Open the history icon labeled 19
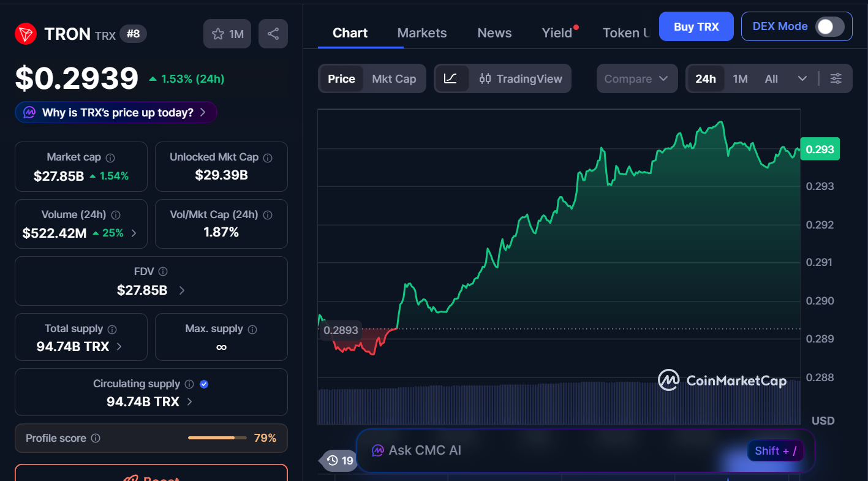This screenshot has height=481, width=868. click(x=339, y=460)
